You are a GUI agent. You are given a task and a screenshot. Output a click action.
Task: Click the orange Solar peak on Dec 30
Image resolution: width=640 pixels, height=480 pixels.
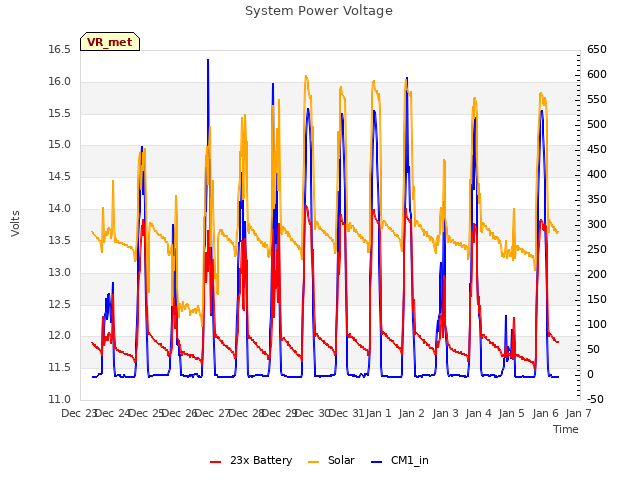tap(306, 76)
